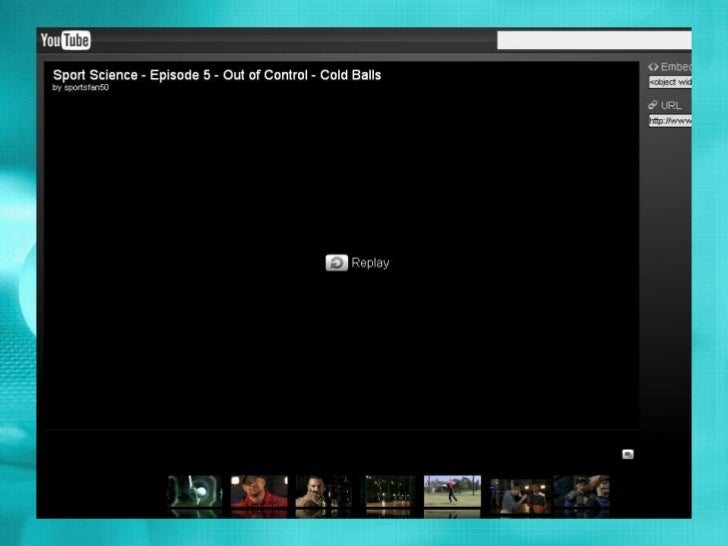Open video title Sport Science Episode 5
The width and height of the screenshot is (728, 546).
point(217,75)
